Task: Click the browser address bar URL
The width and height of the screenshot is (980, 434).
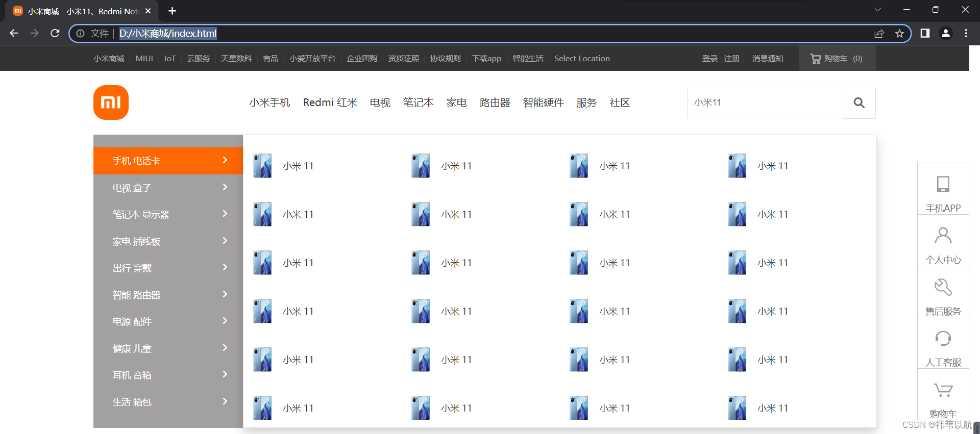Action: tap(168, 34)
